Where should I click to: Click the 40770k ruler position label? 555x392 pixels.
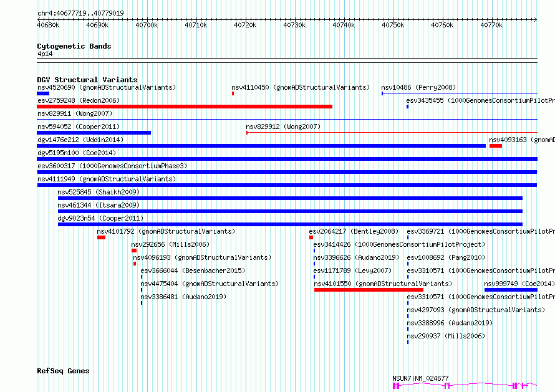(491, 25)
